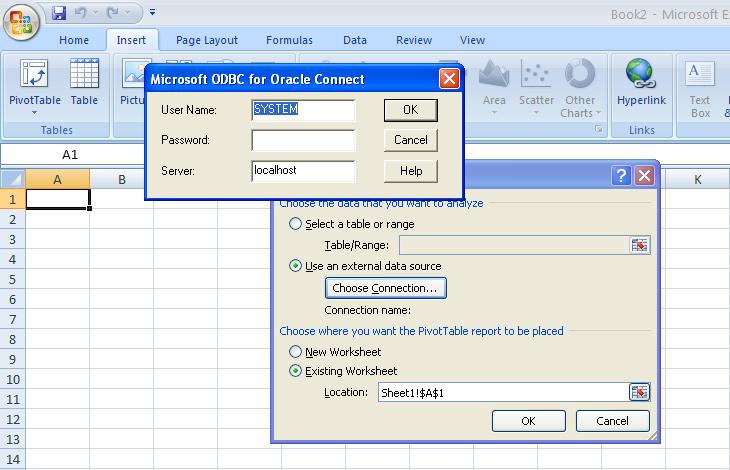Image resolution: width=730 pixels, height=470 pixels.
Task: Click the PivotTable icon in the ribbon
Action: [x=34, y=74]
